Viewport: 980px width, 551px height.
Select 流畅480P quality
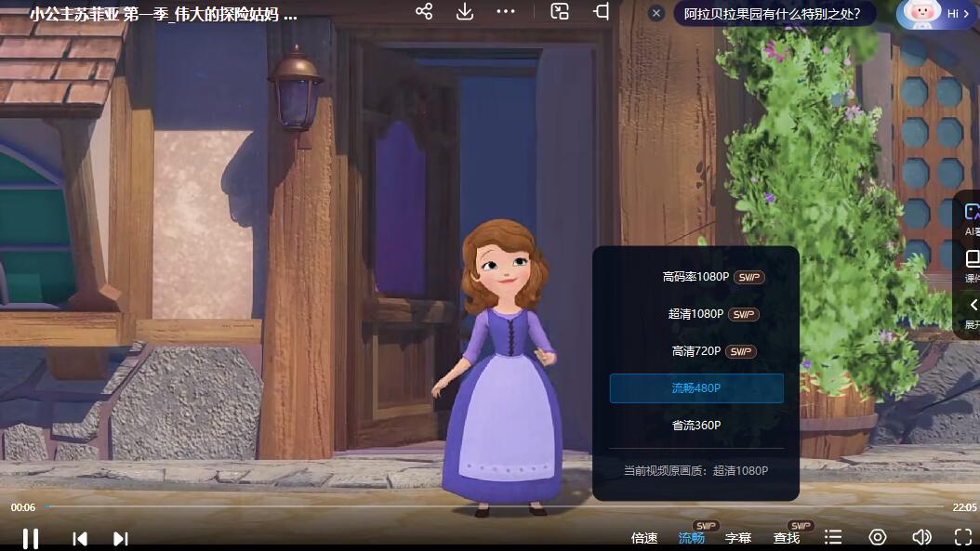696,388
